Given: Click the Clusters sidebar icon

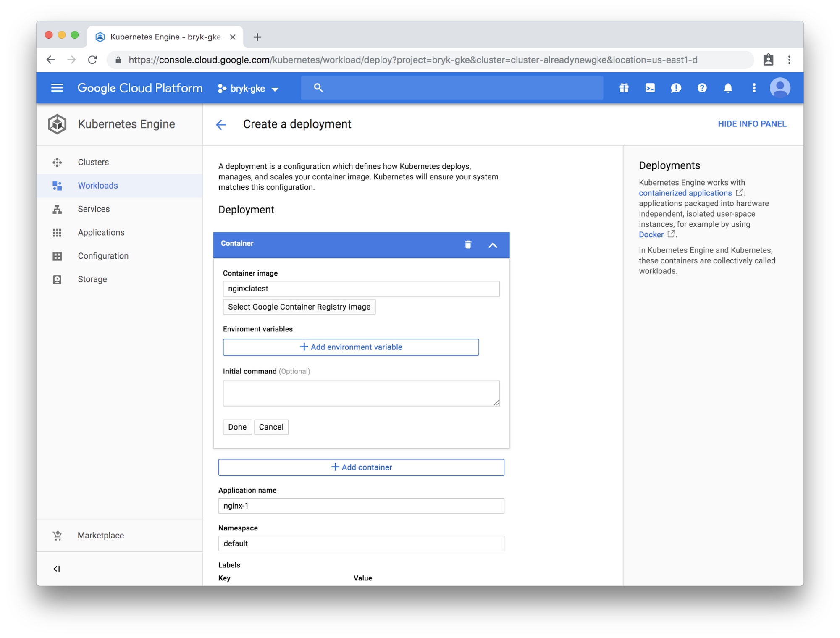Looking at the screenshot, I should point(57,163).
